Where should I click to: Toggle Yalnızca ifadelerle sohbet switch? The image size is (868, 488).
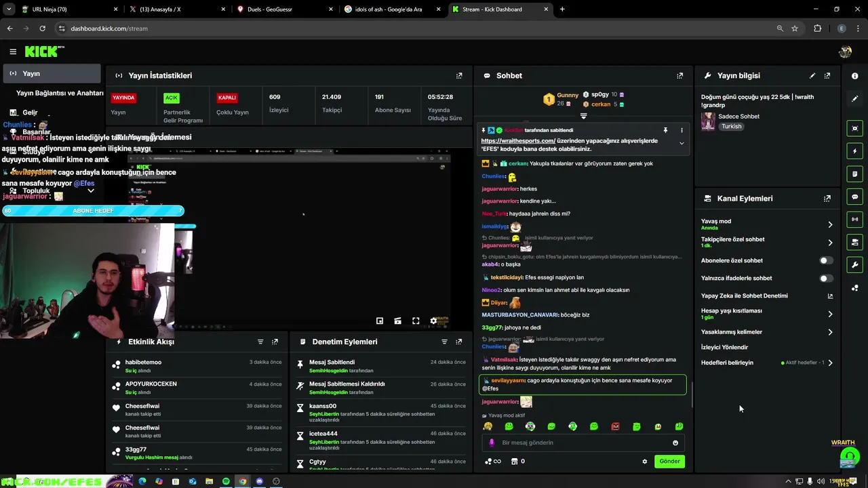825,278
